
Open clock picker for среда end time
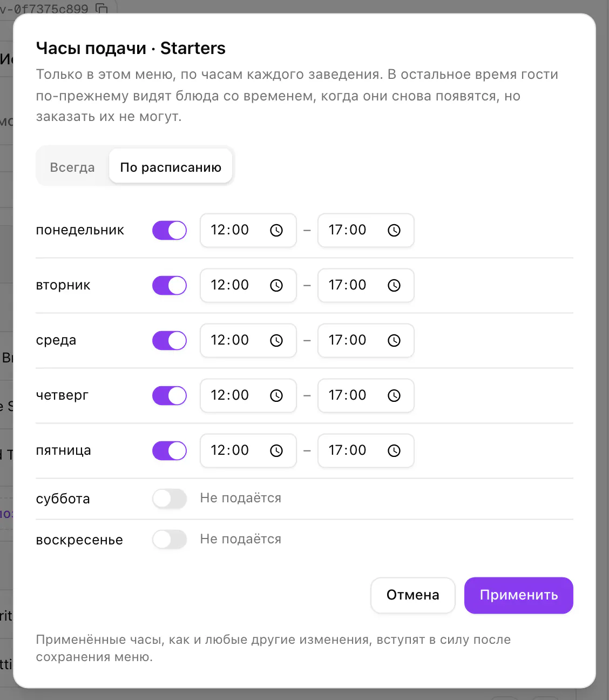[x=394, y=341]
